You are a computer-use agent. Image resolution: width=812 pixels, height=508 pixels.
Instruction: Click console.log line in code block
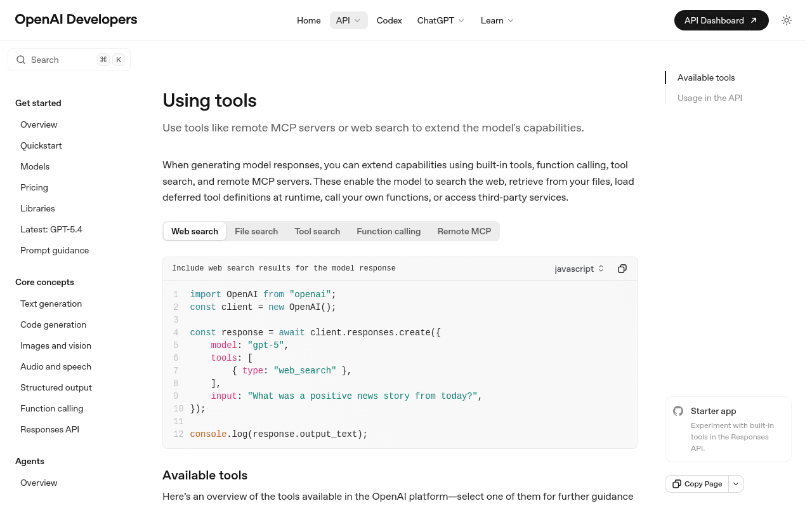(278, 434)
